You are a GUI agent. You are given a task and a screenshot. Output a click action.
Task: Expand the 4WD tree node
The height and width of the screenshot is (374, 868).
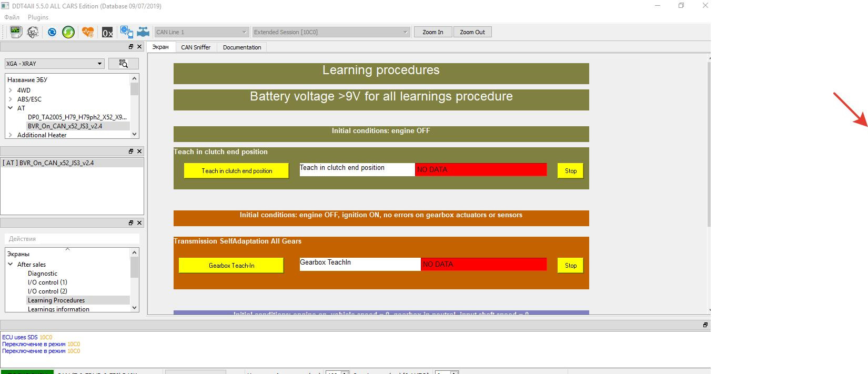point(11,90)
